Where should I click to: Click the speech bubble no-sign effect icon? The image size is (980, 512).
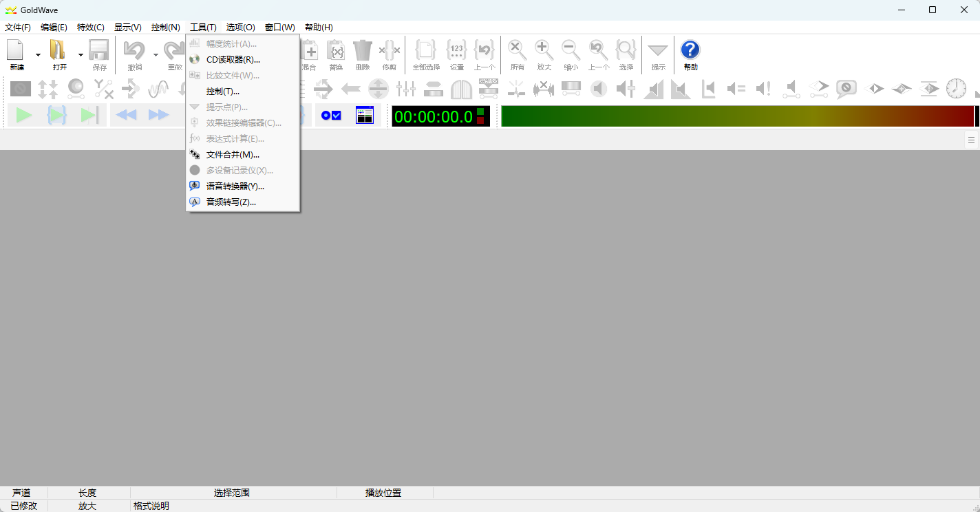846,88
